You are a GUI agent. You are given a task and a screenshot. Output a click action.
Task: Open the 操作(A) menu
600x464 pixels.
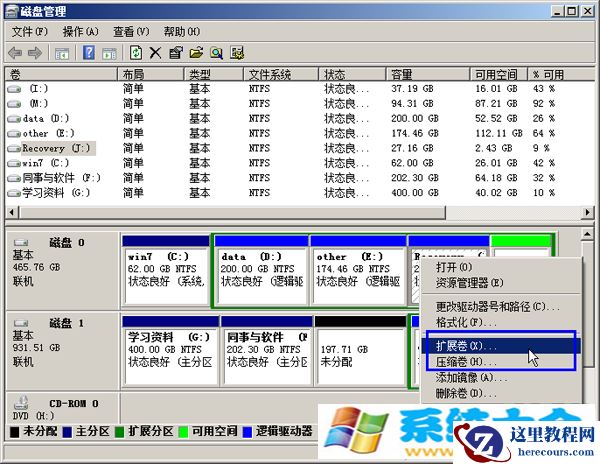[x=80, y=31]
